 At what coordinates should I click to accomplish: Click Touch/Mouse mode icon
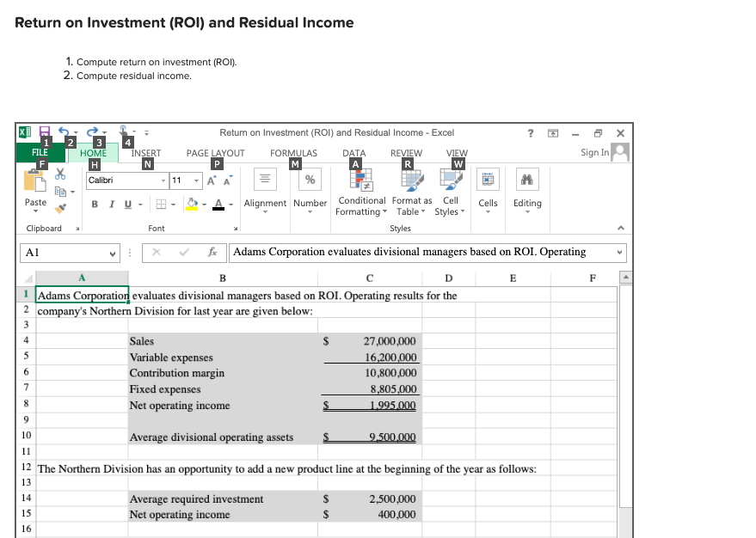tap(124, 131)
